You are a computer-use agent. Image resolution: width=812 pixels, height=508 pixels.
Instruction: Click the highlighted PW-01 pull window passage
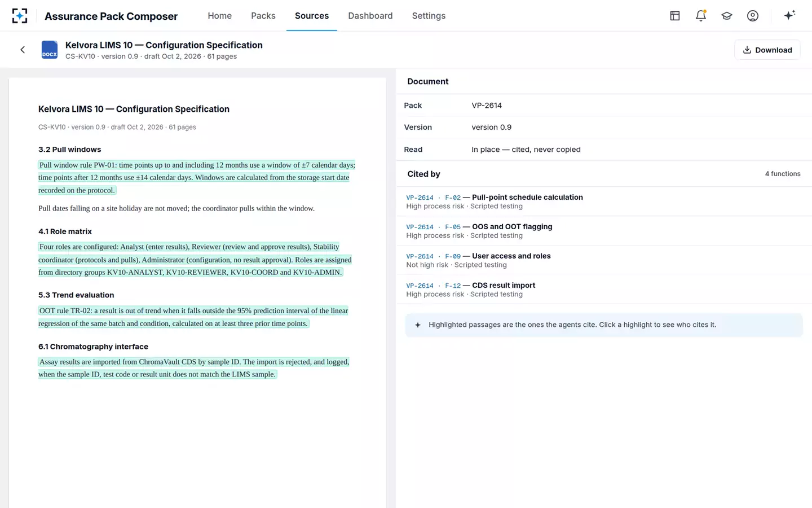point(197,177)
